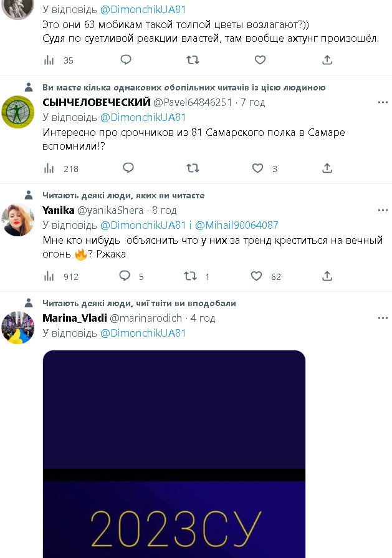Open more options for СЫНЧЕЛОВЕЧЕСКИЙ tweet
The image size is (392, 558).
383,102
